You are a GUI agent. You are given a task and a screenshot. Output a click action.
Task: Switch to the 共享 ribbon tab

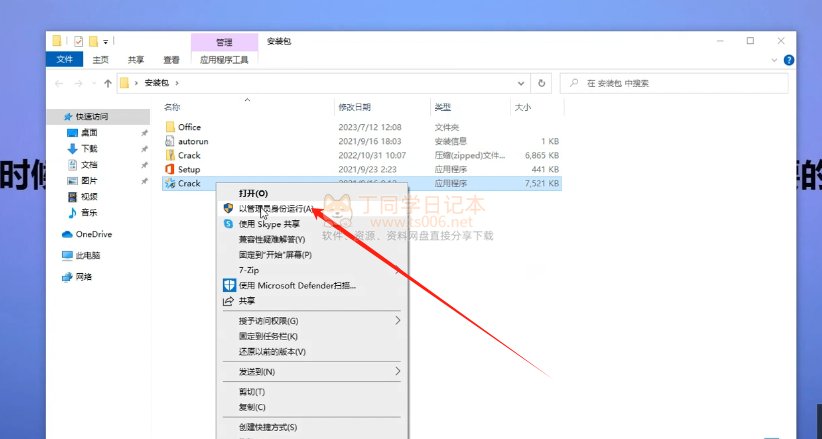coord(136,60)
